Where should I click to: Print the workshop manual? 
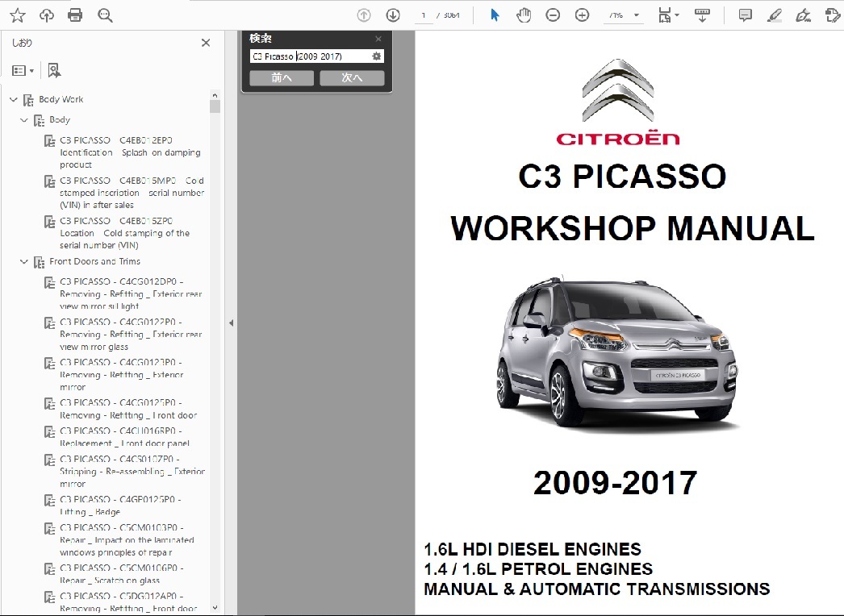tap(75, 15)
